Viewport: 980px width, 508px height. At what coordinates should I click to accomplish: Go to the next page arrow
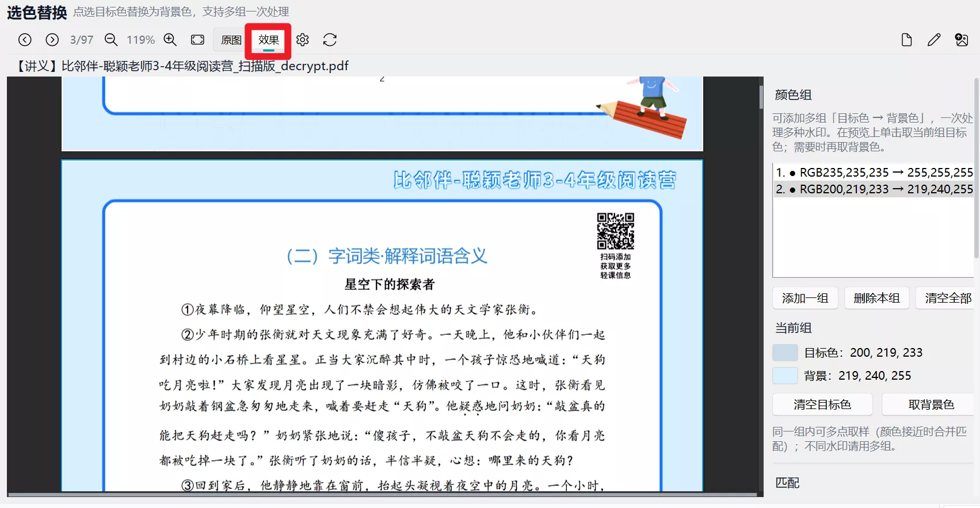click(x=52, y=40)
